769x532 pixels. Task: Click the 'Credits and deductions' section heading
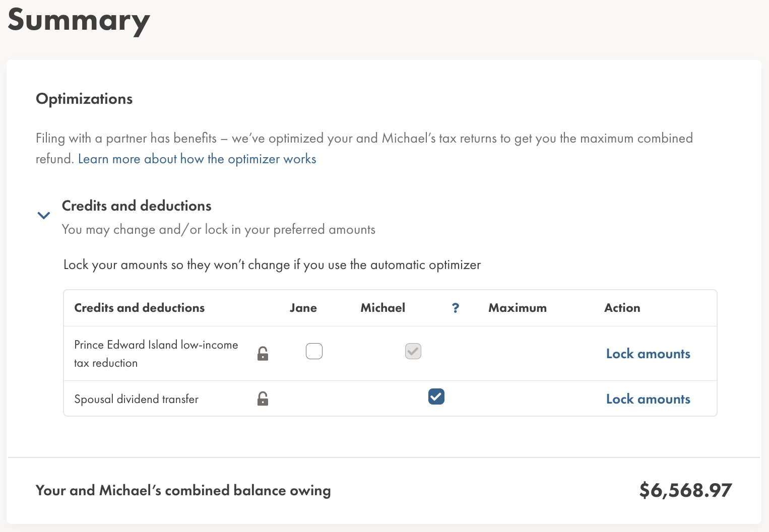(x=137, y=206)
